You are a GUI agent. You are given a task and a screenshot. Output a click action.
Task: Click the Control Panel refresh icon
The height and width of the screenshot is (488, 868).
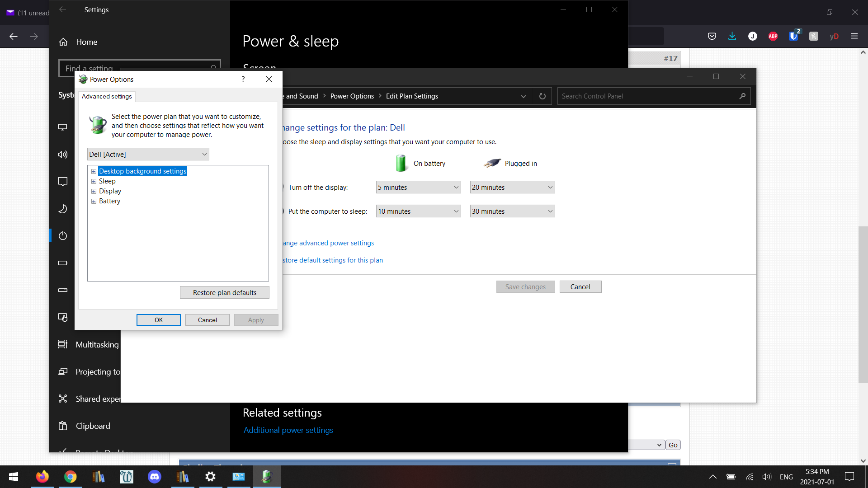(x=542, y=96)
